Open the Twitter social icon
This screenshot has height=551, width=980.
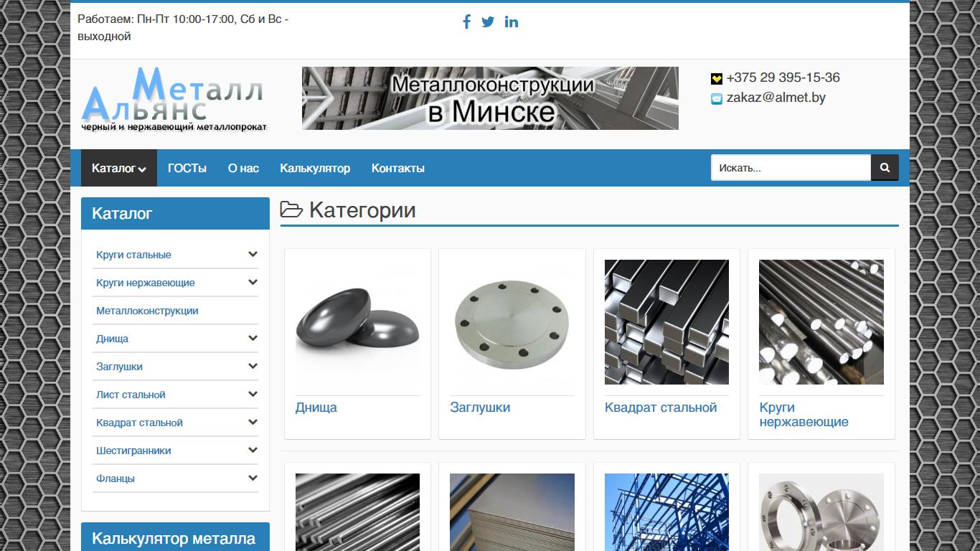(488, 22)
